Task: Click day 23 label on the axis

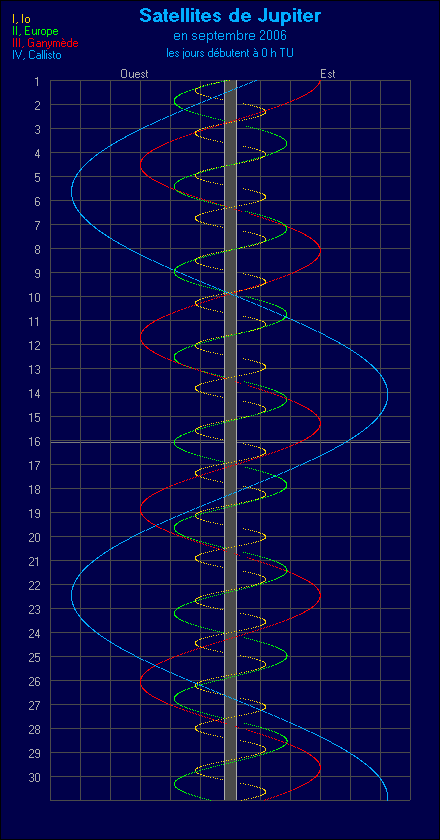Action: pyautogui.click(x=34, y=610)
